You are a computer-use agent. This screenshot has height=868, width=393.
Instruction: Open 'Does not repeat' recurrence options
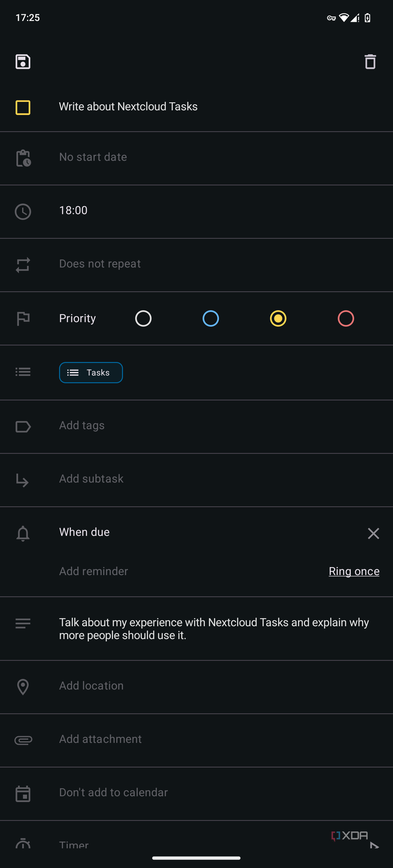(x=100, y=264)
